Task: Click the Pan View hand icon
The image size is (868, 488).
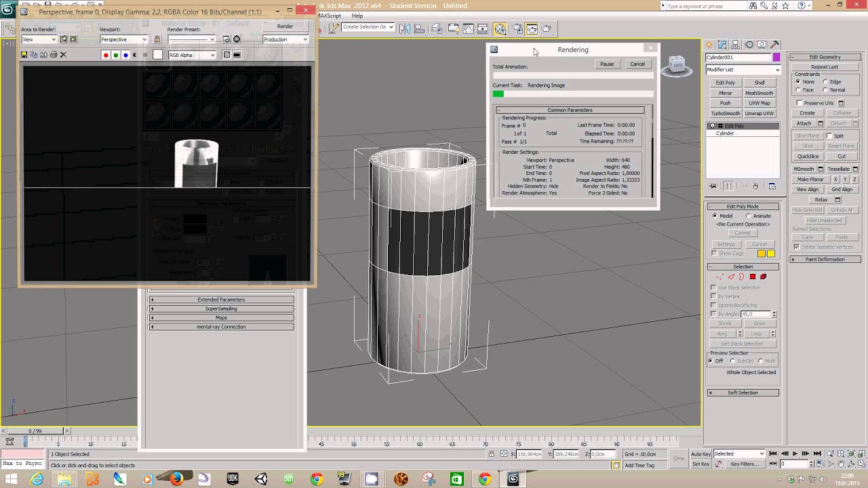Action: pos(841,464)
